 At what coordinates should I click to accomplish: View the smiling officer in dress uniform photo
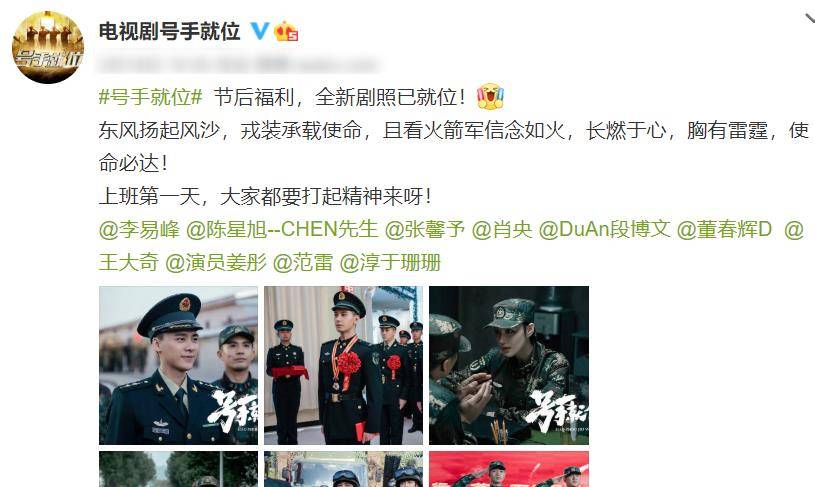pyautogui.click(x=178, y=365)
